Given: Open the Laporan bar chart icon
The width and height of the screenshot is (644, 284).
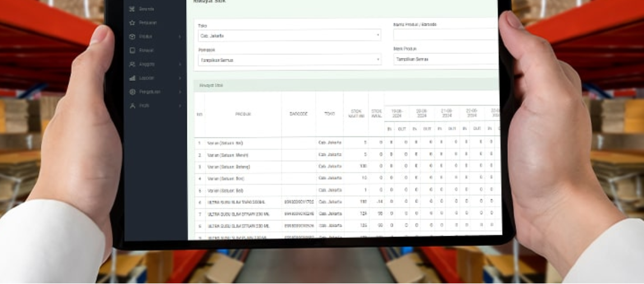Looking at the screenshot, I should 132,78.
